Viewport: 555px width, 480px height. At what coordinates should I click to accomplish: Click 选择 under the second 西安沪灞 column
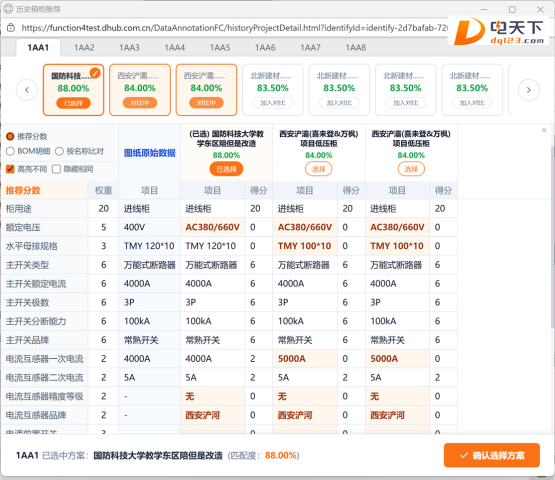[411, 169]
